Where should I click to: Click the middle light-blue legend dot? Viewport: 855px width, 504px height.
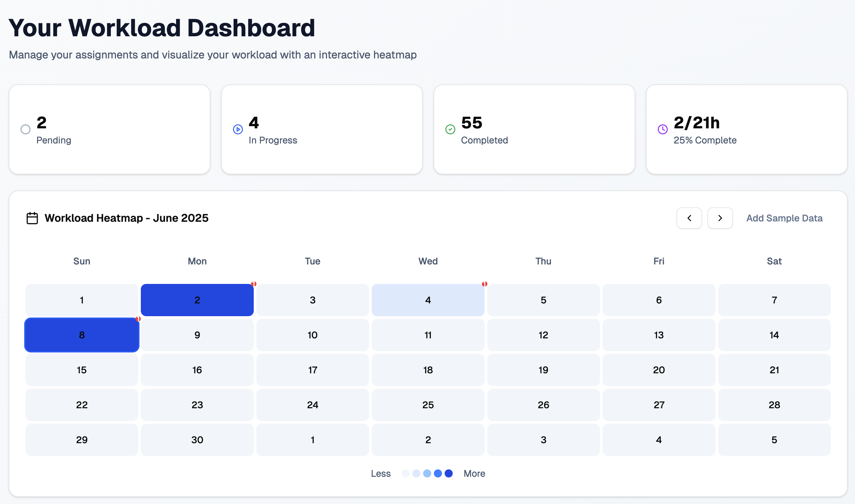(x=427, y=473)
